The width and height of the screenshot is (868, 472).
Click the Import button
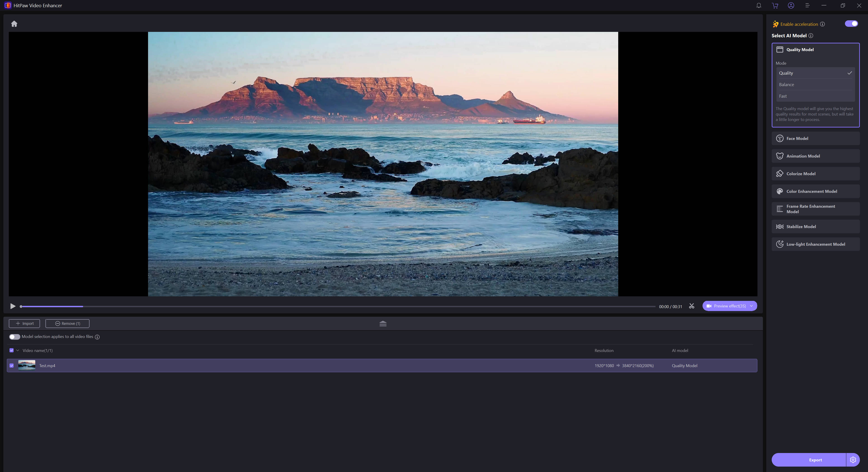pos(24,323)
